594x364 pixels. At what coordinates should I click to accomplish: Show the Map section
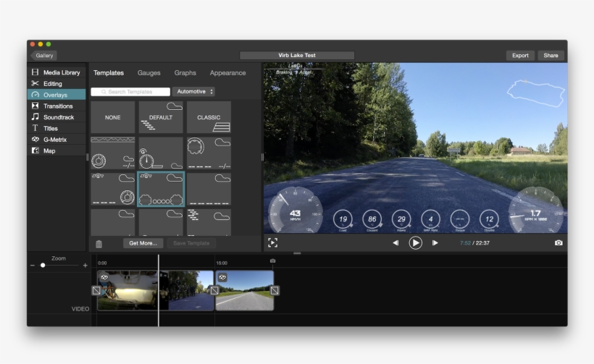point(49,151)
